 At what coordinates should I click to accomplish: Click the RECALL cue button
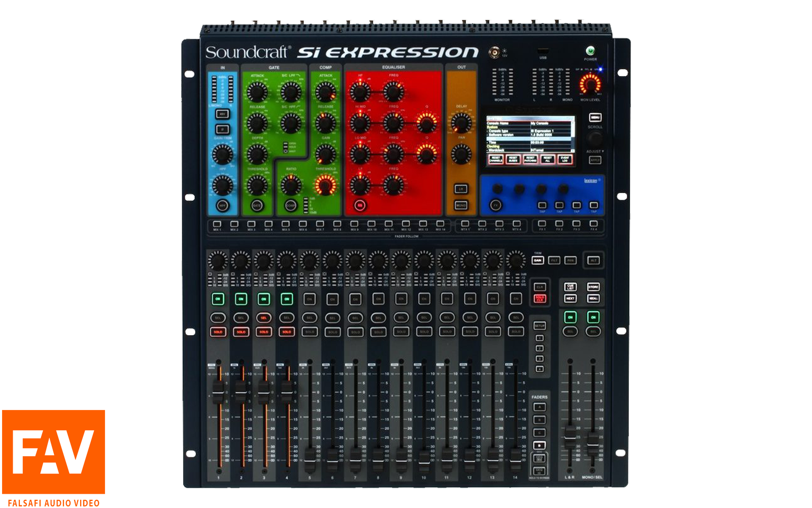point(593,298)
